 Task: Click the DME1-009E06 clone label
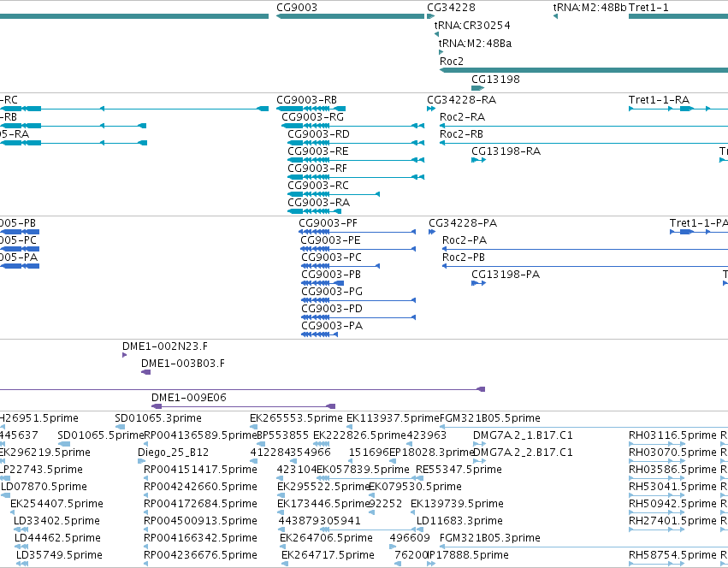click(189, 398)
